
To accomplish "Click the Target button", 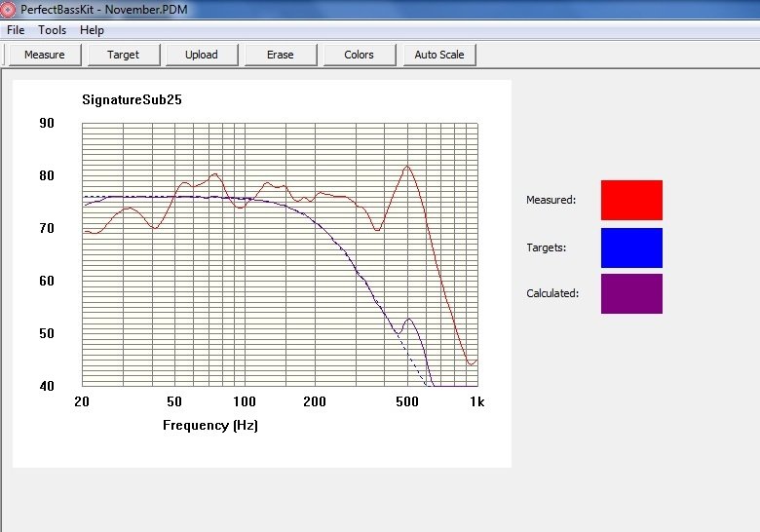I will click(x=123, y=55).
